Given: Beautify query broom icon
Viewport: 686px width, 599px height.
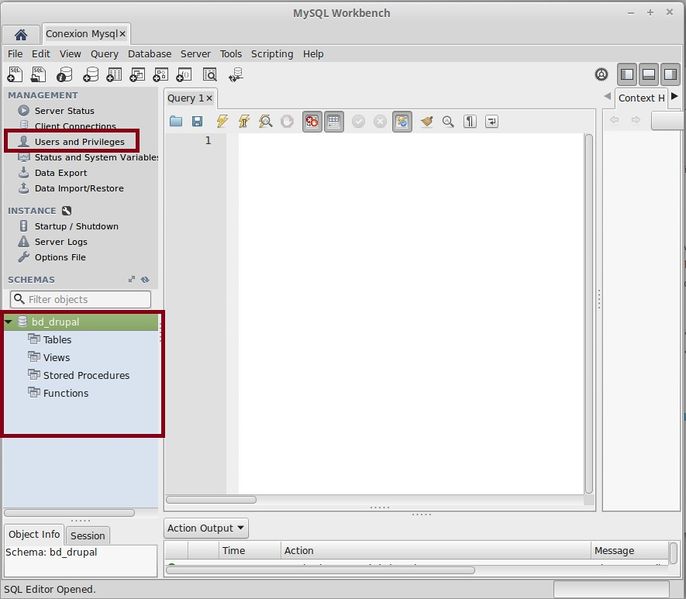Looking at the screenshot, I should point(427,121).
